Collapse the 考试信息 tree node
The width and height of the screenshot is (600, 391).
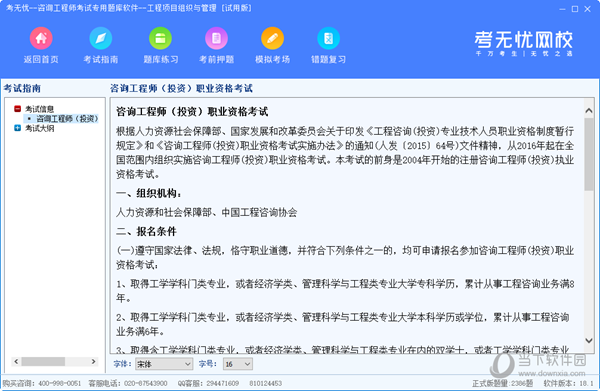(x=17, y=109)
